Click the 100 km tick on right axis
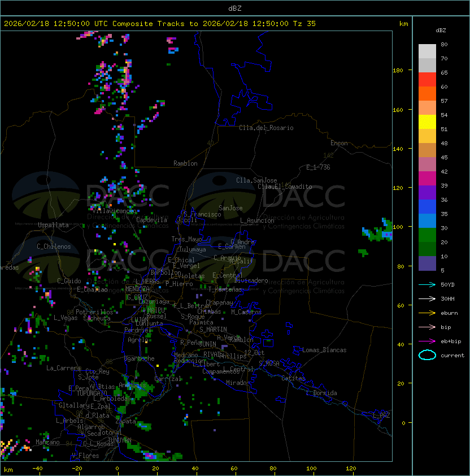Image resolution: width=470 pixels, height=476 pixels. tap(398, 227)
